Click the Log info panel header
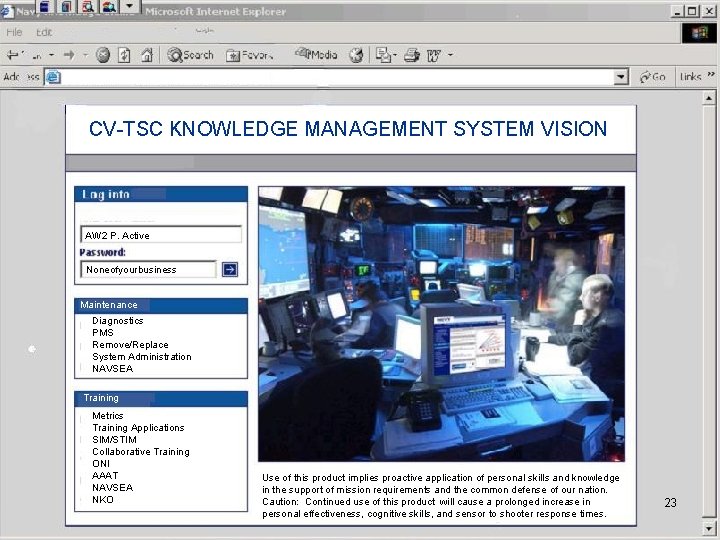 (161, 194)
